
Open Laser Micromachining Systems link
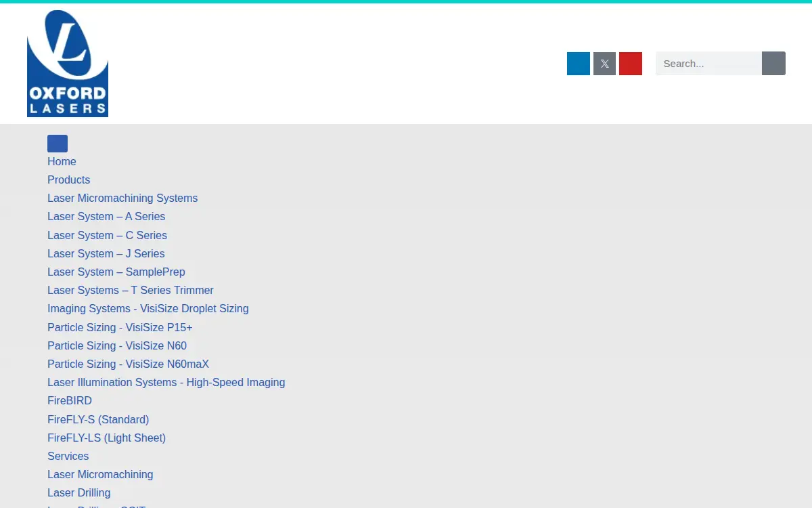coord(122,198)
